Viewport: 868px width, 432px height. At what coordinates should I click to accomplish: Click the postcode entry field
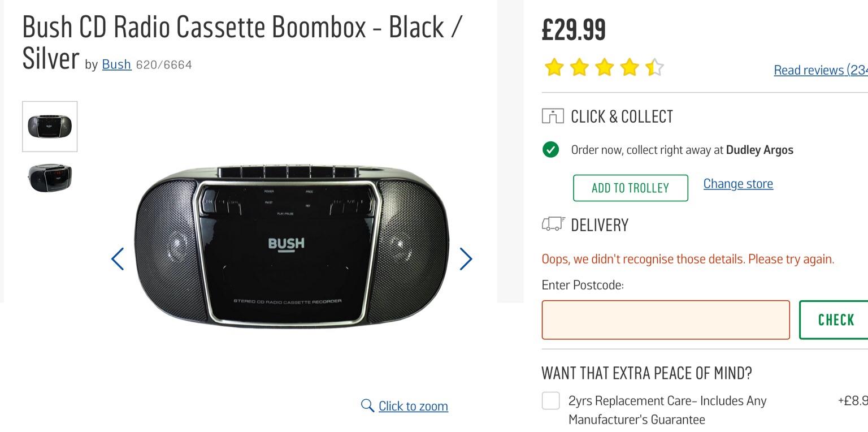[x=665, y=319]
